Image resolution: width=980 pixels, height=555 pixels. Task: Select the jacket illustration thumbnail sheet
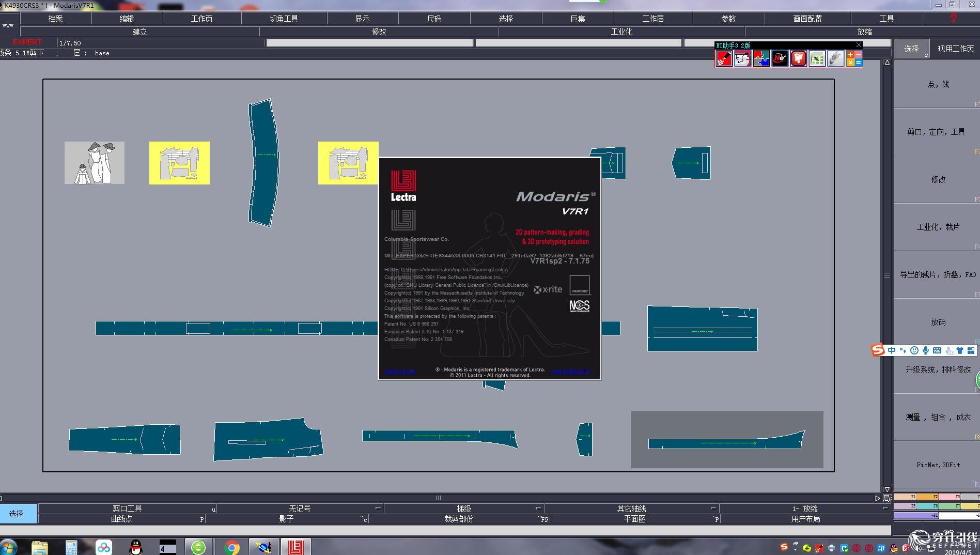pyautogui.click(x=95, y=163)
